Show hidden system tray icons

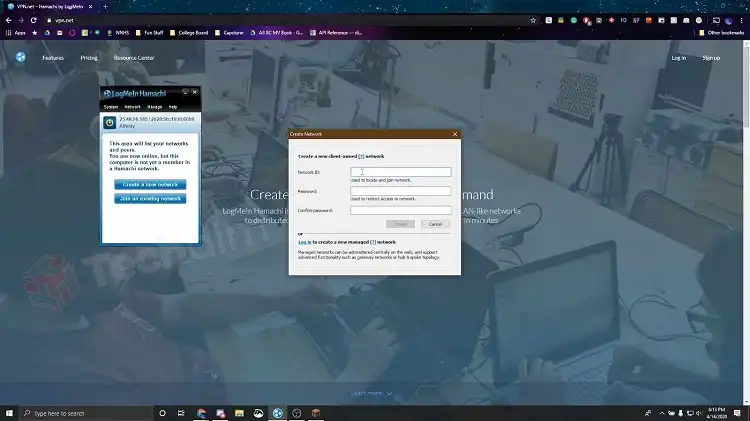pyautogui.click(x=662, y=413)
